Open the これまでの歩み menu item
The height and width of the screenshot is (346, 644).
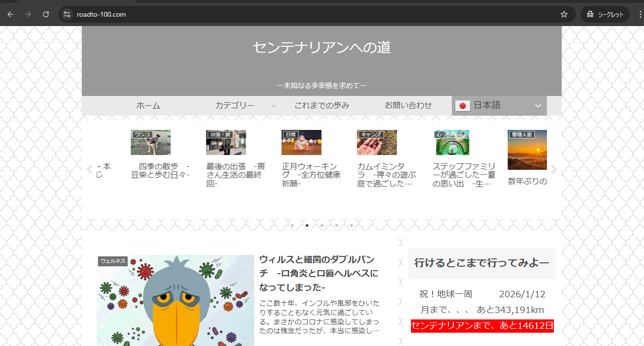point(322,105)
